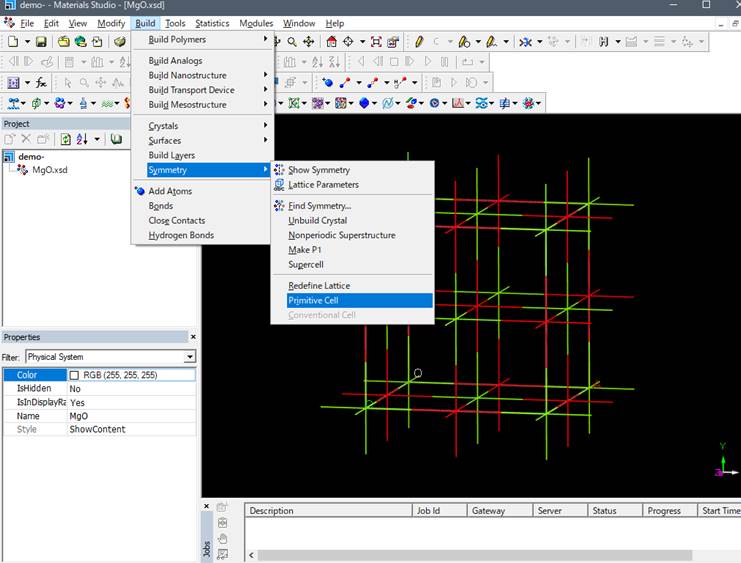The height and width of the screenshot is (563, 741).
Task: Open the Project sort dropdown arrow
Action: (x=97, y=139)
